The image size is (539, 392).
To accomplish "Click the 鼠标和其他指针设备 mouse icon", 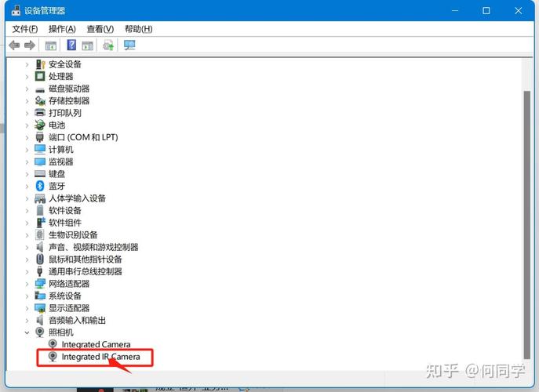I will click(40, 259).
